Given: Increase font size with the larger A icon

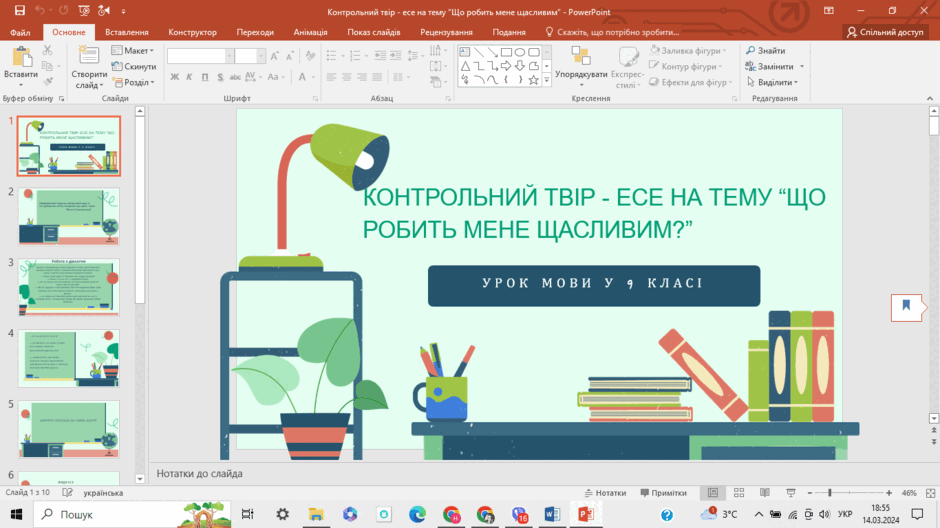Looking at the screenshot, I should click(275, 56).
